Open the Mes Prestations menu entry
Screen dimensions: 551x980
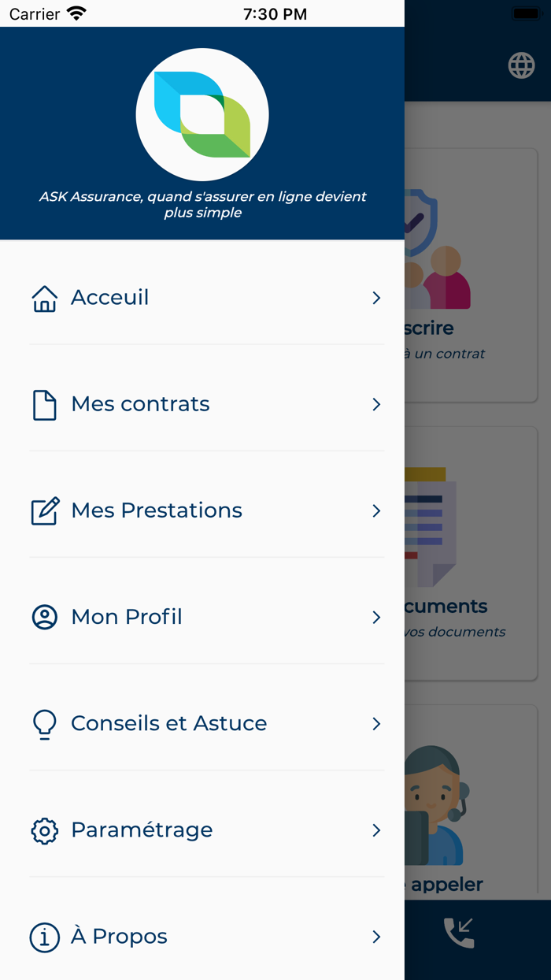(156, 510)
